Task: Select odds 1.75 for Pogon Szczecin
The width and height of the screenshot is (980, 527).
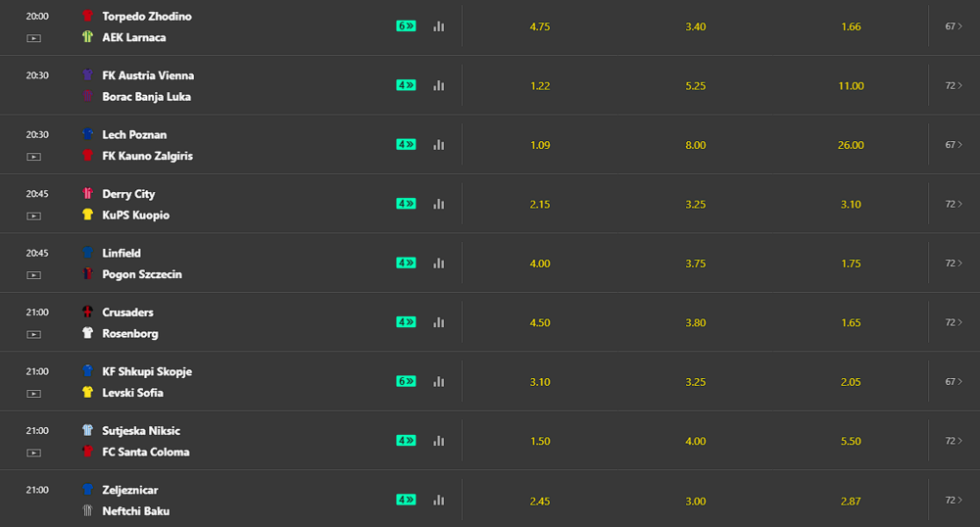Action: pyautogui.click(x=851, y=263)
